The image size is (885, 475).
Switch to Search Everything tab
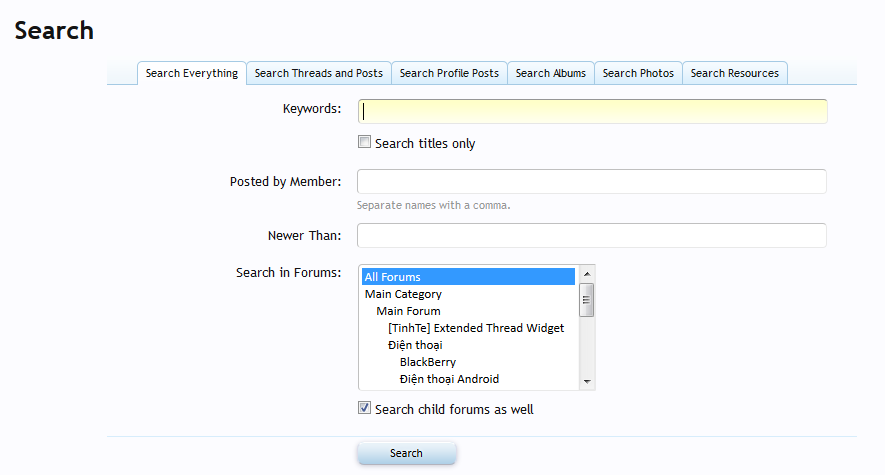pos(191,73)
